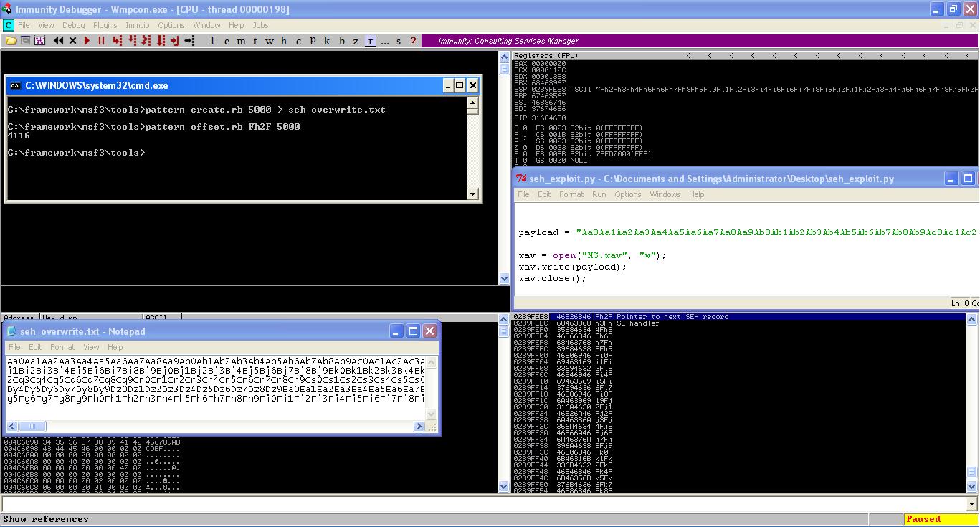Click the 's' source toolbar button
This screenshot has height=527, width=980.
(x=399, y=41)
